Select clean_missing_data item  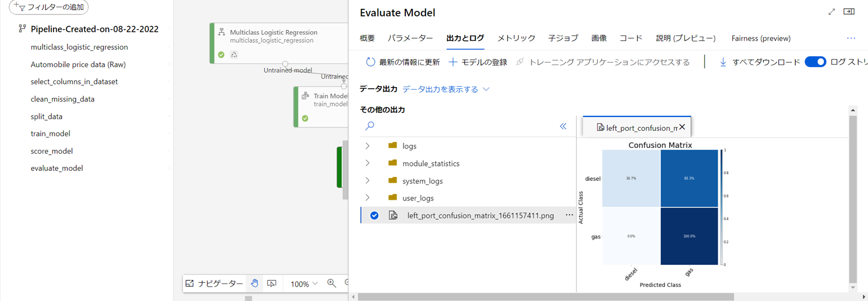coord(62,99)
